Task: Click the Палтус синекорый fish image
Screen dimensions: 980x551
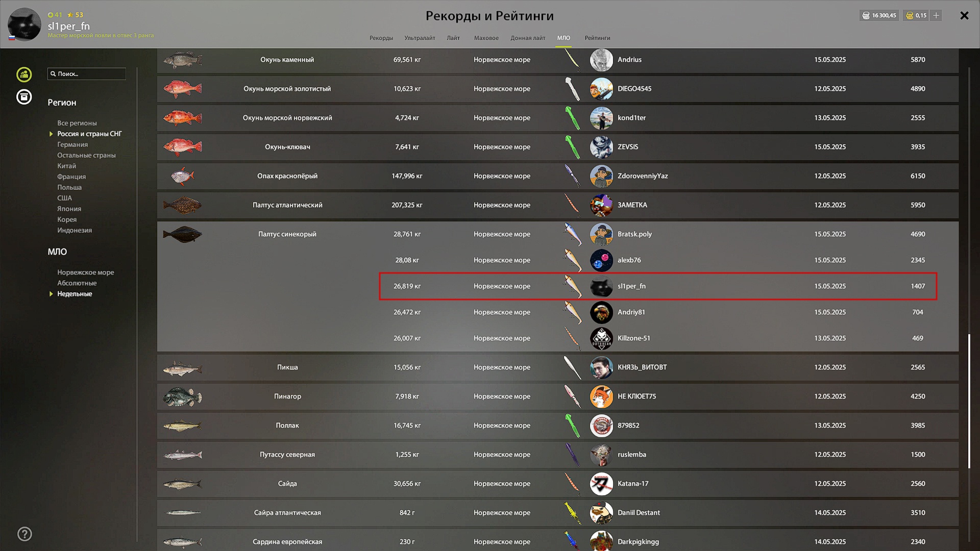Action: click(183, 235)
